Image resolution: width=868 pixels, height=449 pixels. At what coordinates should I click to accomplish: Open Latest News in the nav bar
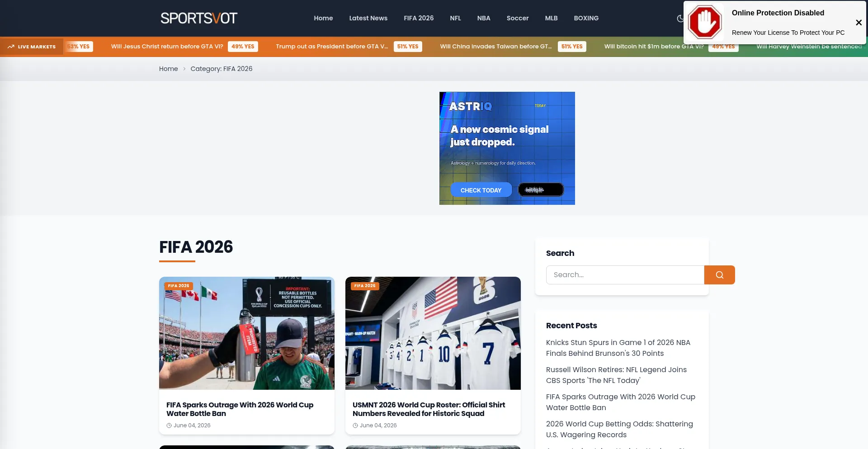point(368,18)
